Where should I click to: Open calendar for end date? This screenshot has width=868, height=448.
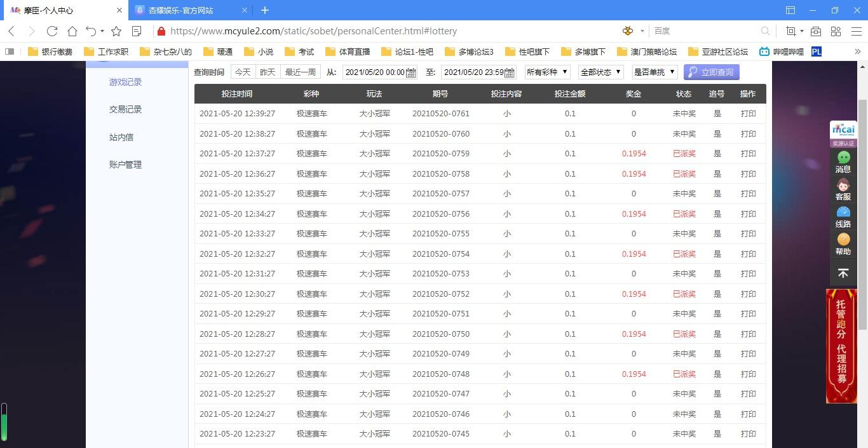tap(509, 72)
